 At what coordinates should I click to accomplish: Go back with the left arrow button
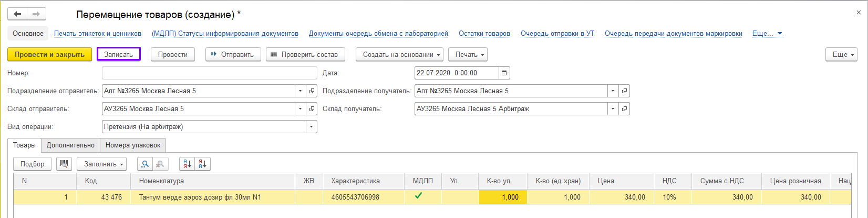[17, 14]
